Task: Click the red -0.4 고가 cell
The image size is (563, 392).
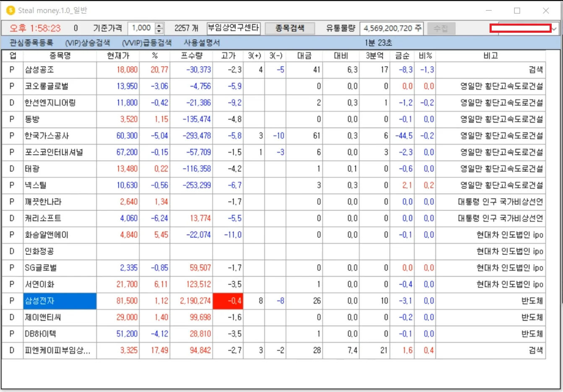Action: coord(228,301)
